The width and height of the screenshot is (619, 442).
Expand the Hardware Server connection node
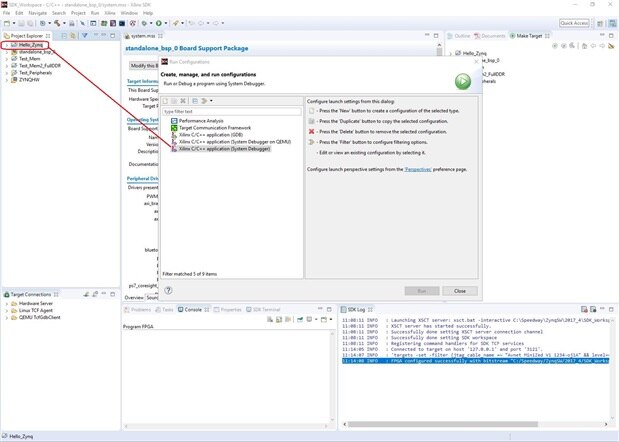(7, 304)
